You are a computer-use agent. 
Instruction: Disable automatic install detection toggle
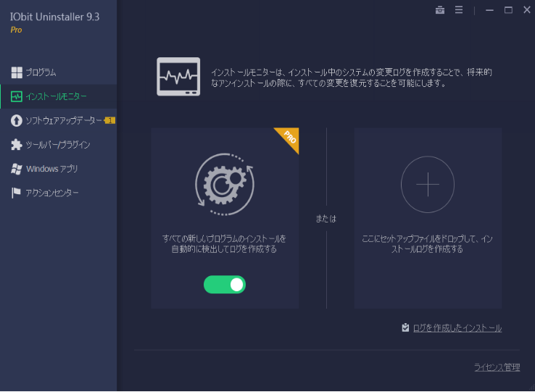(225, 285)
